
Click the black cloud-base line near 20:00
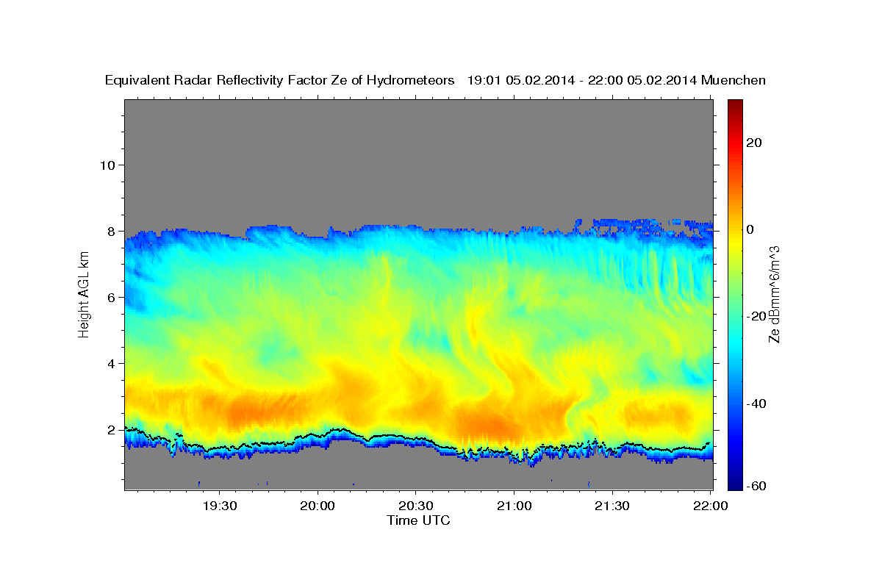[x=318, y=435]
